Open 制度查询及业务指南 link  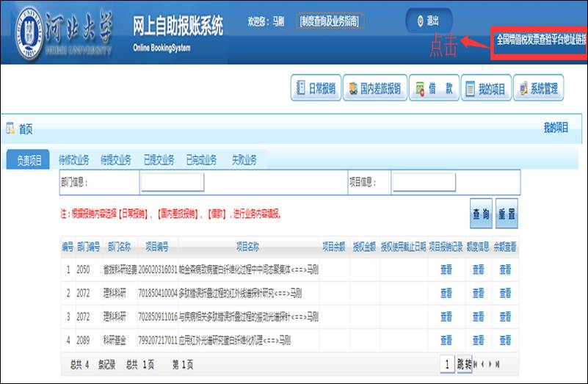[x=330, y=21]
